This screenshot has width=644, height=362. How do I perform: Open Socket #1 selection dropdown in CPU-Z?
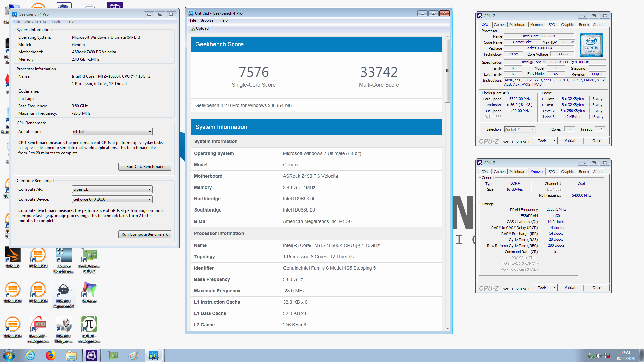point(520,130)
